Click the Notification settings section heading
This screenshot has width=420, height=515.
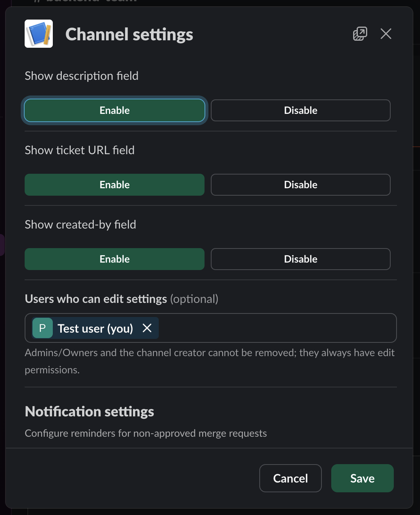click(x=89, y=411)
